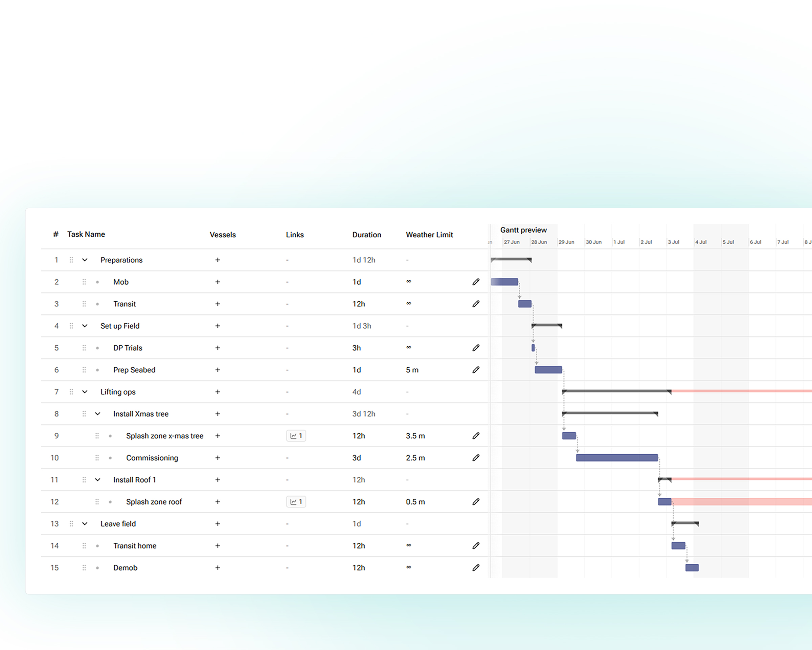
Task: Add a vessel to Preparations
Action: (x=217, y=260)
